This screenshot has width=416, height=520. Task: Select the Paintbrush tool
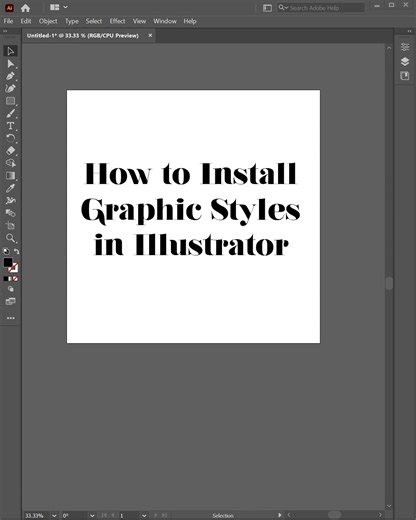pos(10,113)
